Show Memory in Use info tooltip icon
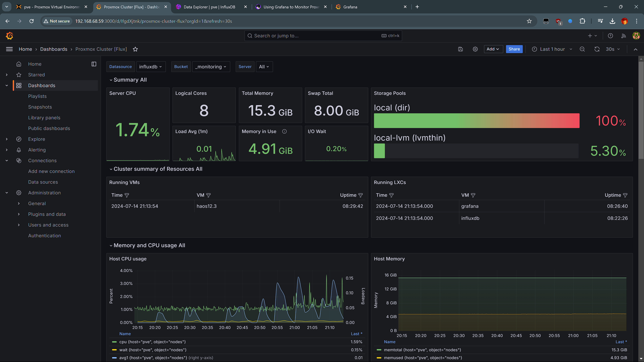The image size is (644, 362). 284,131
